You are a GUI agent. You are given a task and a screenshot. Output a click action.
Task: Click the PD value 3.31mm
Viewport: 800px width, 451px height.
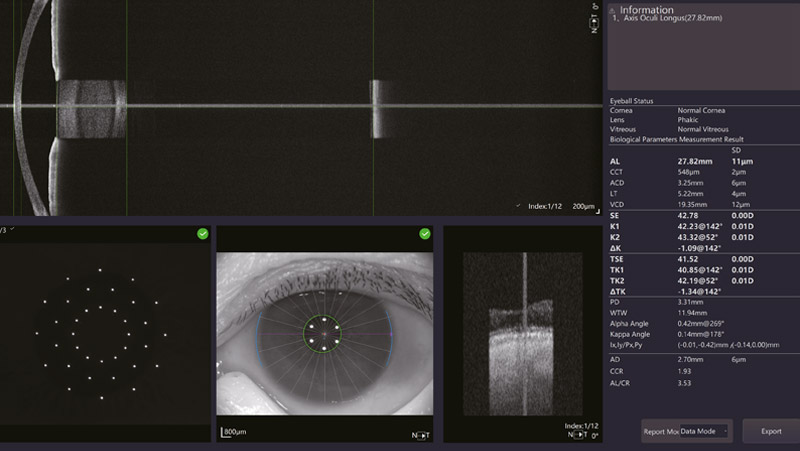(x=690, y=302)
